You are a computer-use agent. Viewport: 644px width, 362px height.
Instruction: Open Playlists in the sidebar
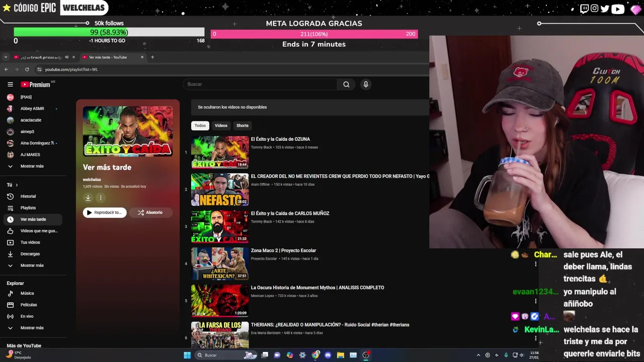(x=33, y=208)
